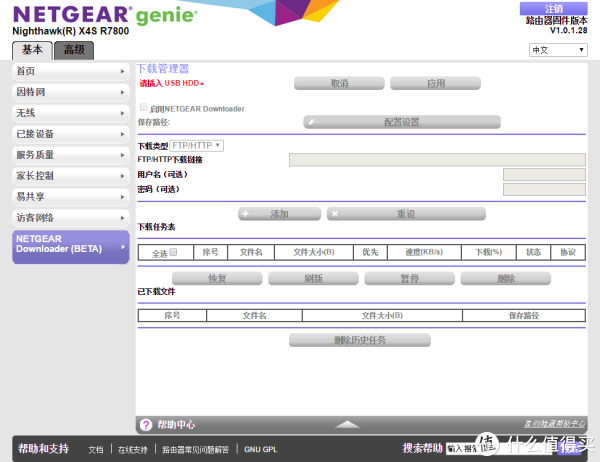Click the NETGEAR genie logo
600x462 pixels.
point(105,15)
